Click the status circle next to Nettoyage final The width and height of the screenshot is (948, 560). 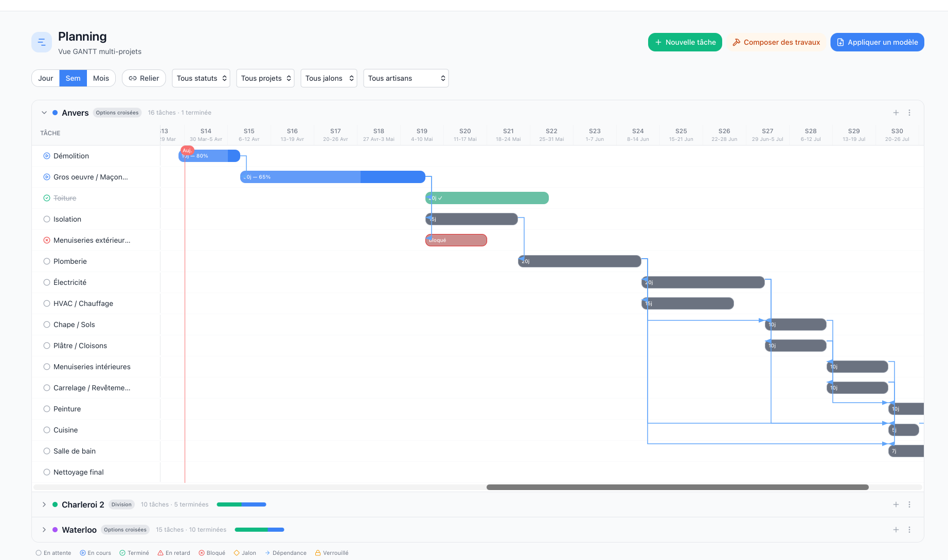pos(47,472)
